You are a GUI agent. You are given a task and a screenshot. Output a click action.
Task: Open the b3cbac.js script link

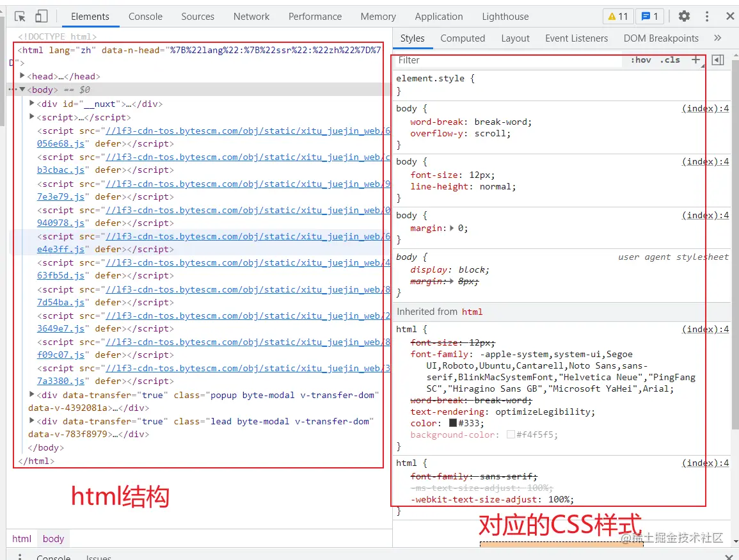pyautogui.click(x=61, y=170)
